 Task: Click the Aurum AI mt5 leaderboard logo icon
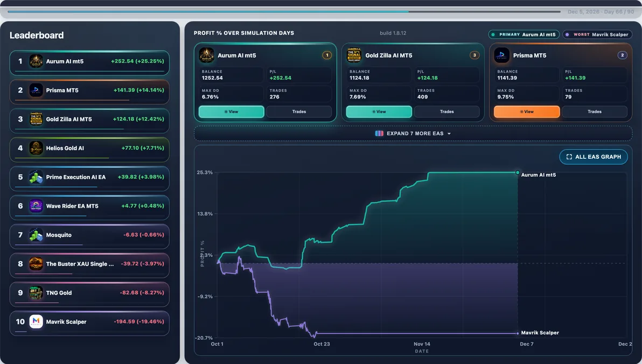[x=36, y=61]
